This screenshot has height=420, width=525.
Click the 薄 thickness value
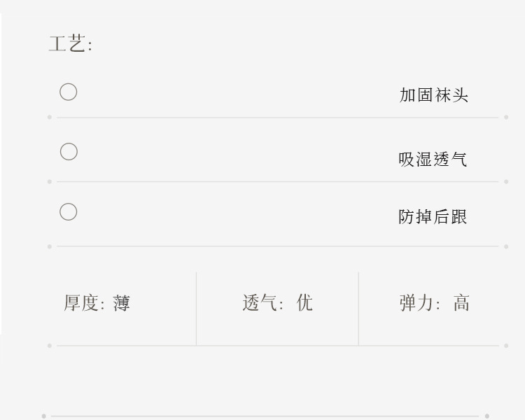coord(122,303)
